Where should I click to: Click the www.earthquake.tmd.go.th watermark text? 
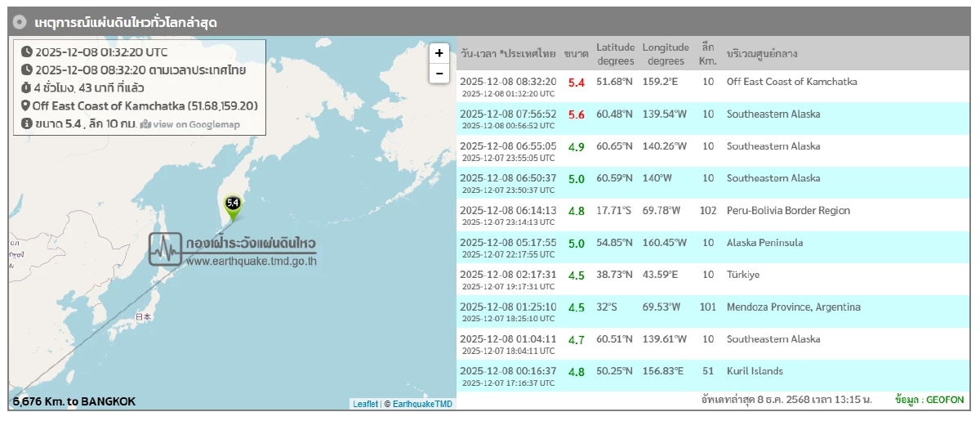[x=251, y=262]
